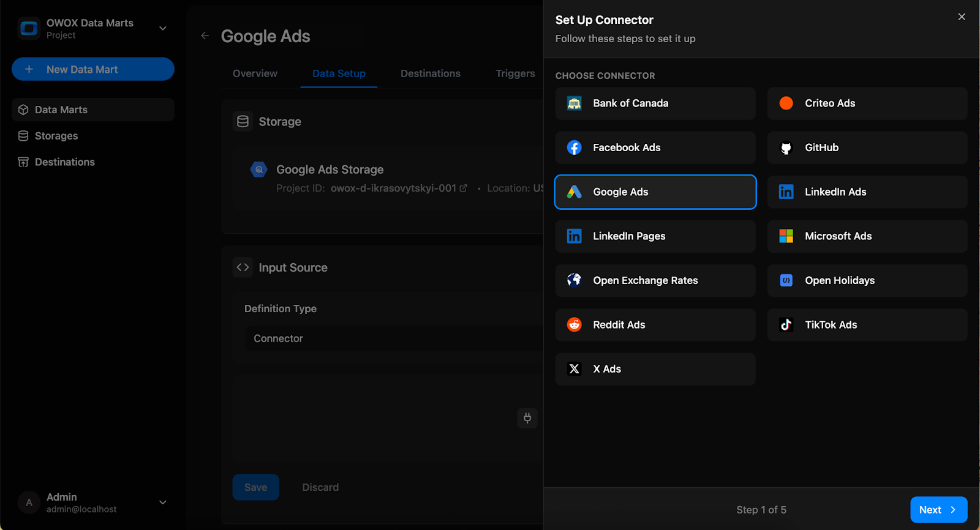The width and height of the screenshot is (980, 530).
Task: Select the Criteo Ads connector
Action: [867, 103]
